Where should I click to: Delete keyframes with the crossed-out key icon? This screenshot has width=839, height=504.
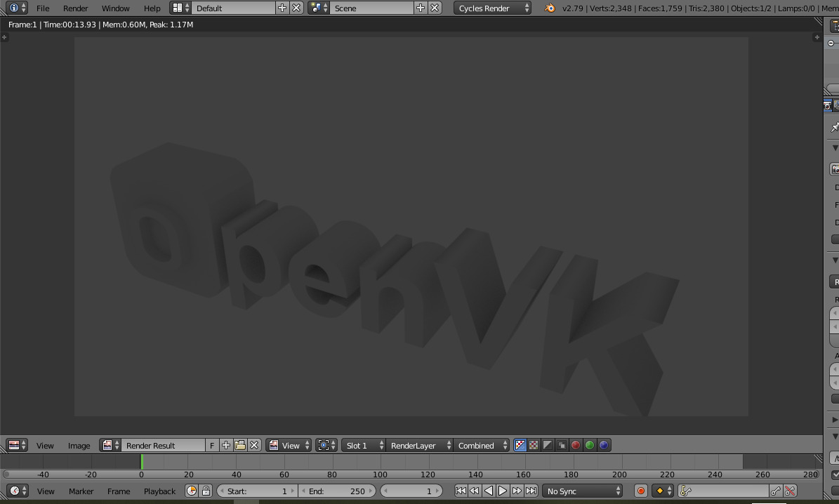(x=791, y=491)
